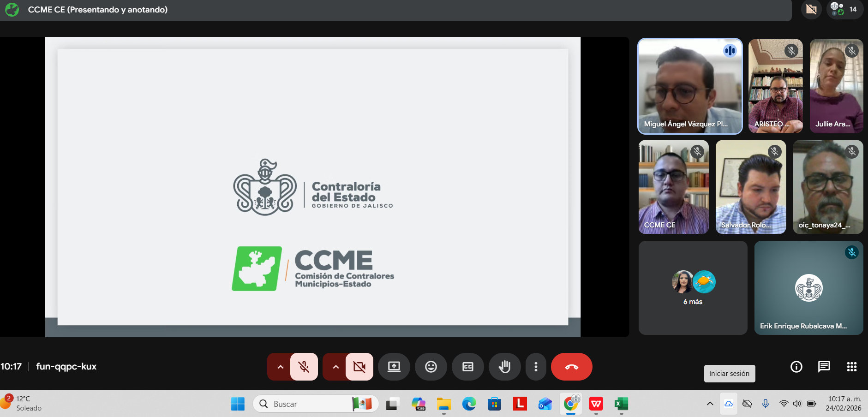Click the battery status tray icon
Image resolution: width=868 pixels, height=417 pixels.
pyautogui.click(x=811, y=404)
